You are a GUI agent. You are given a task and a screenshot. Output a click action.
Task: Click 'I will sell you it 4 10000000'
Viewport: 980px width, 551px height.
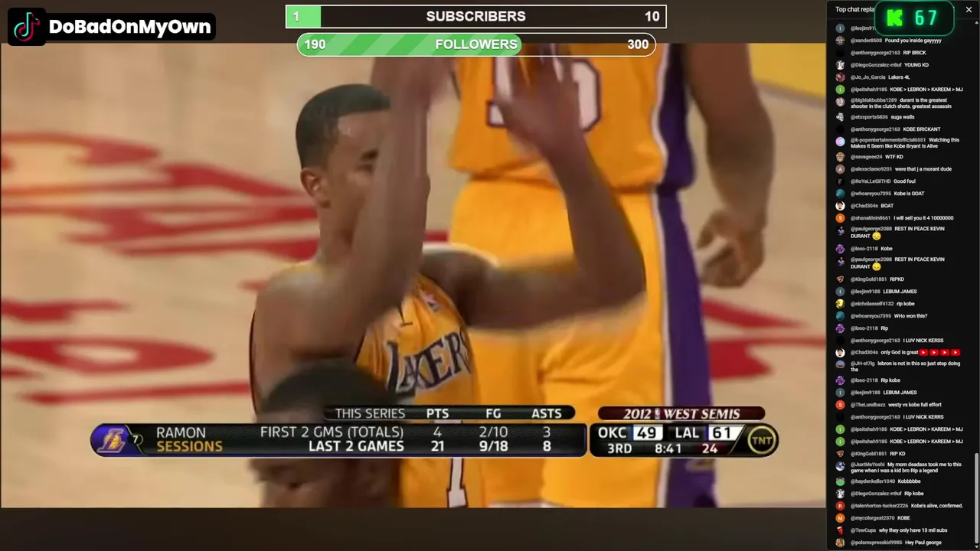point(923,218)
